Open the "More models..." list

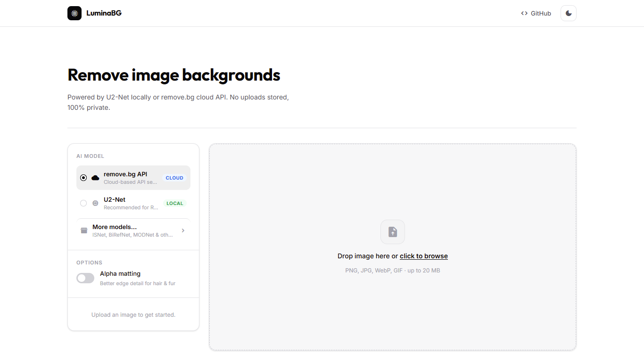coord(133,230)
